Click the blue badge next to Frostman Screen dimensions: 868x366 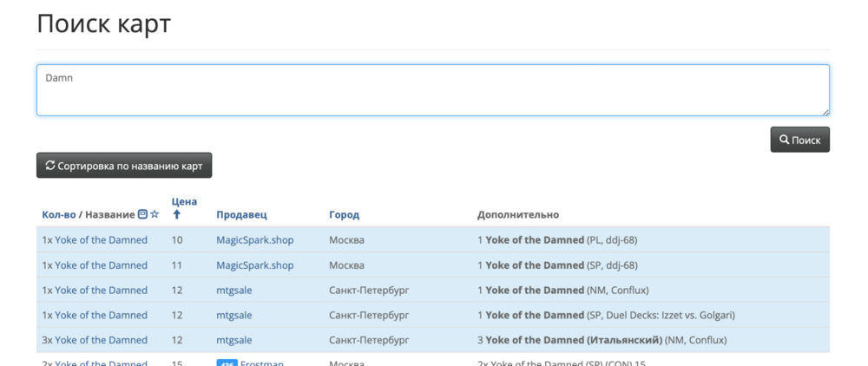click(226, 363)
